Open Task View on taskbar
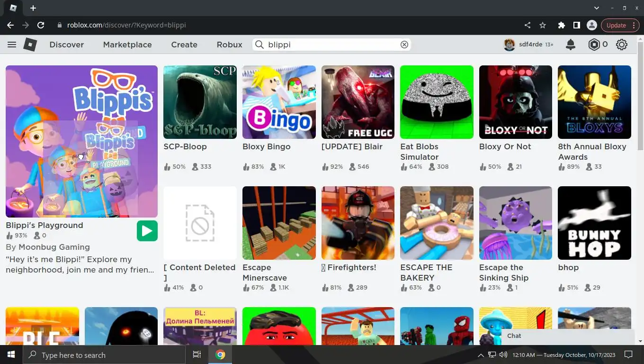Screen dimensions: 644x364 click(x=197, y=355)
